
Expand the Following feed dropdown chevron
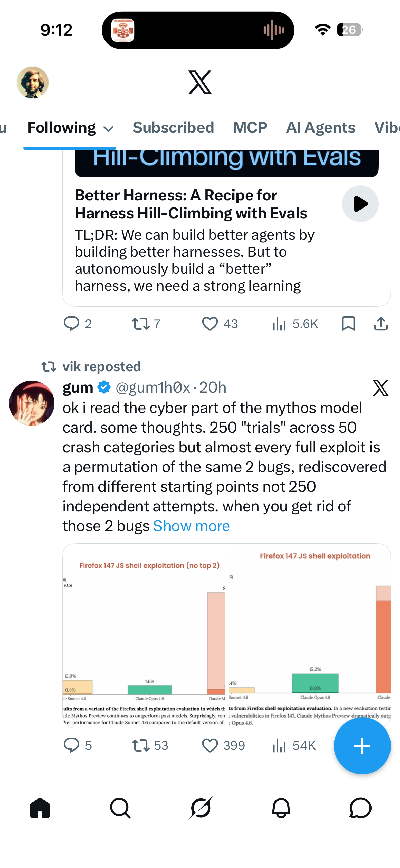tap(108, 129)
